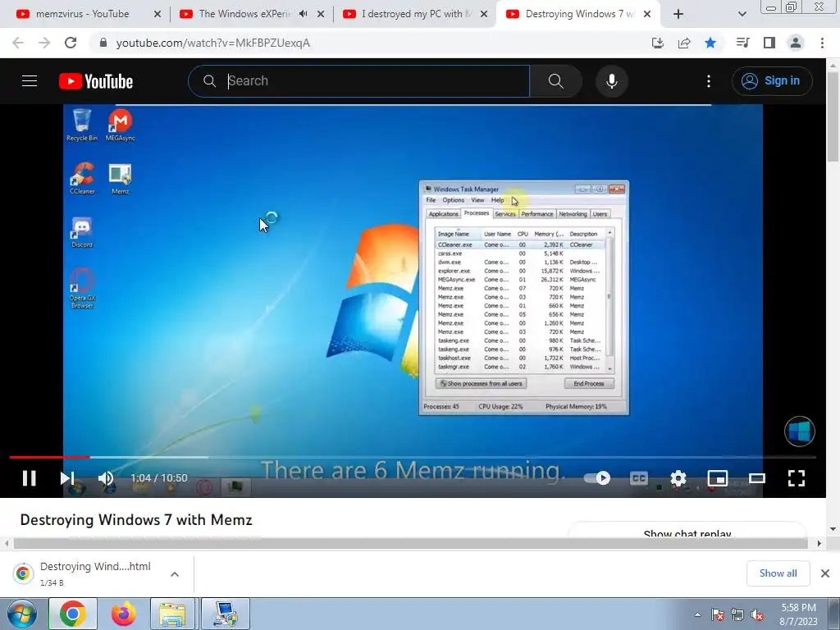
Task: Open a new browser tab
Action: (x=678, y=15)
